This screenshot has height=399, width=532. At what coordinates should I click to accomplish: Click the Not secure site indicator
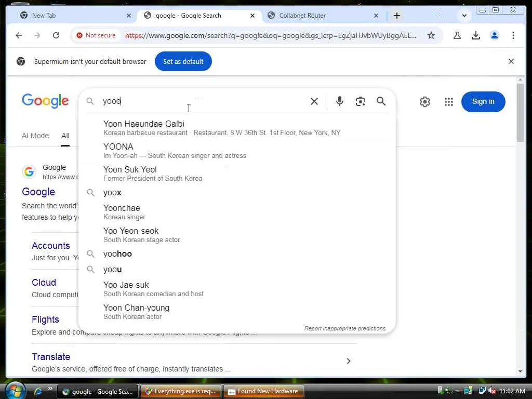[96, 35]
